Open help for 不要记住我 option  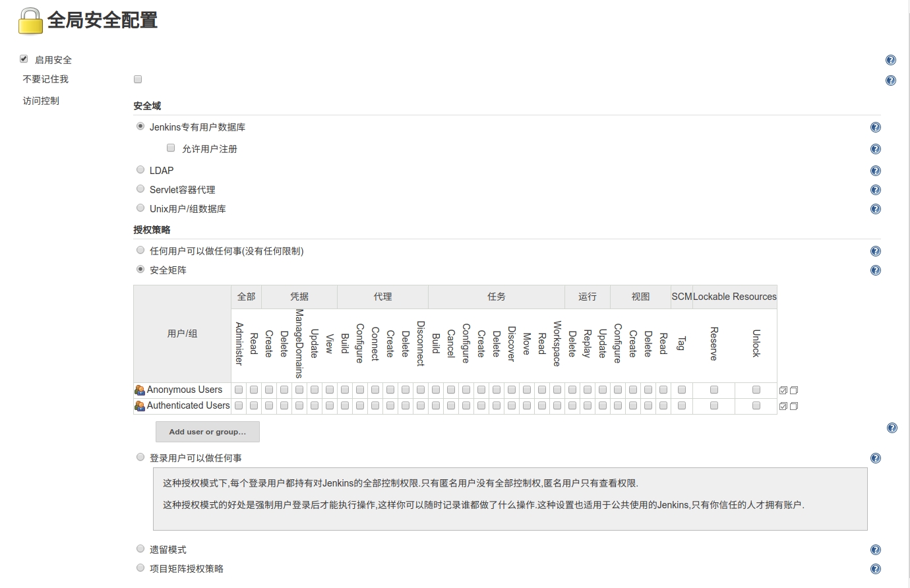tap(891, 80)
